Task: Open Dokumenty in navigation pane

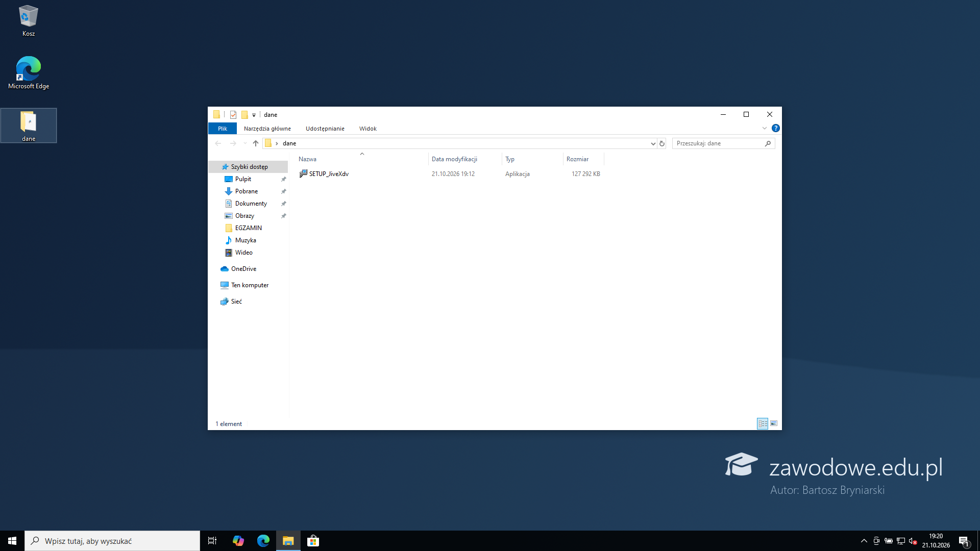Action: click(x=251, y=204)
